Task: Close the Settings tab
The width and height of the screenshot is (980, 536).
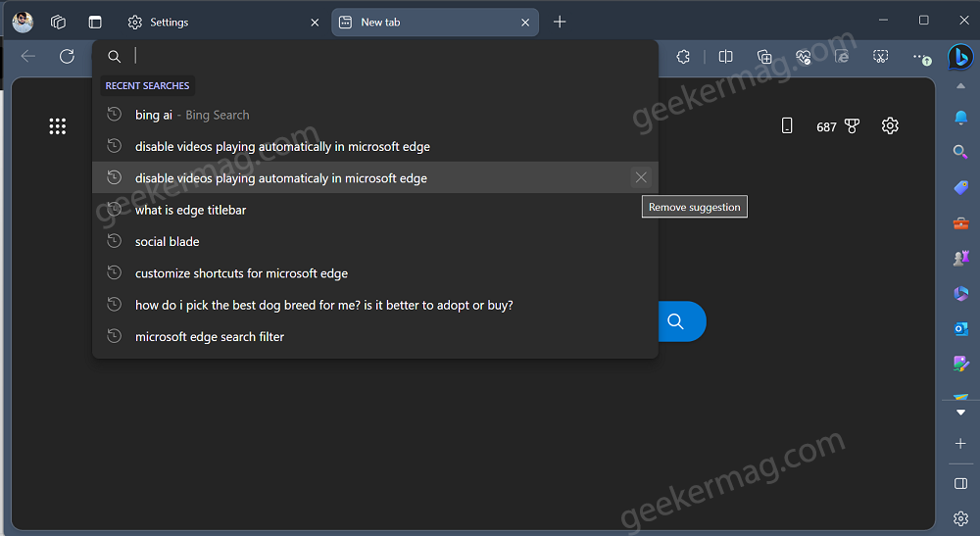Action: click(315, 23)
